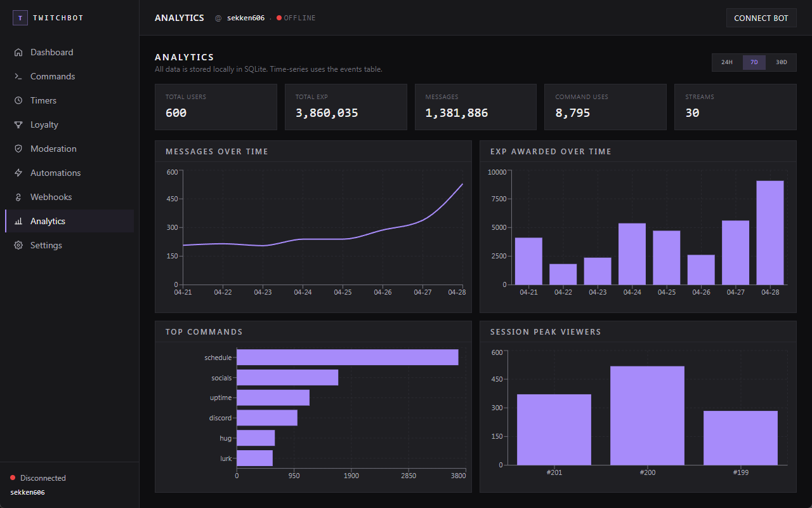Click the TwitchBot logo icon
Screen dimensions: 812x508
(x=20, y=18)
